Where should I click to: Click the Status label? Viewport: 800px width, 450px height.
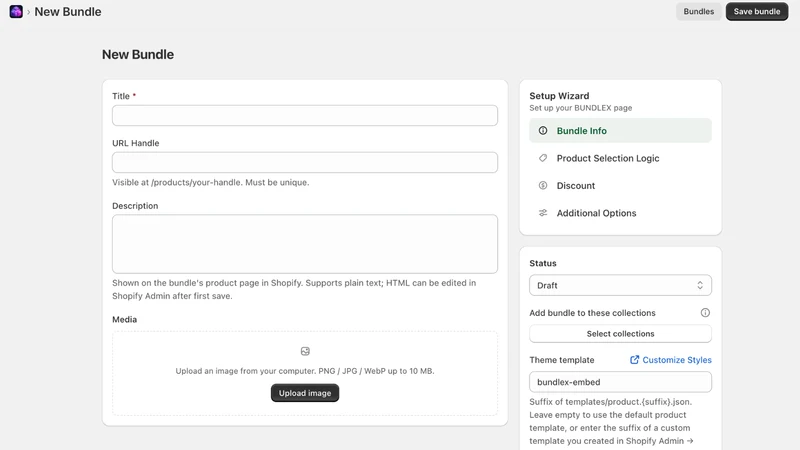(x=543, y=263)
